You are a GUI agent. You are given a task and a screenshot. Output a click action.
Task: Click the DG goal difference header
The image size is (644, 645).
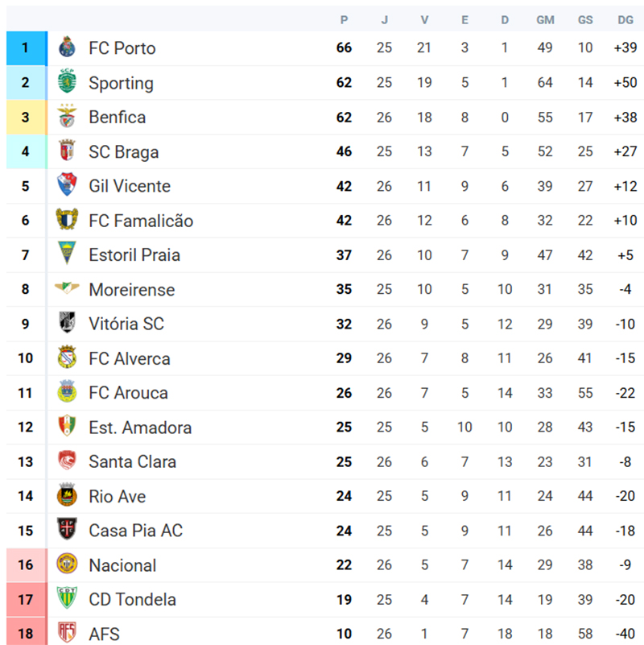coord(625,19)
